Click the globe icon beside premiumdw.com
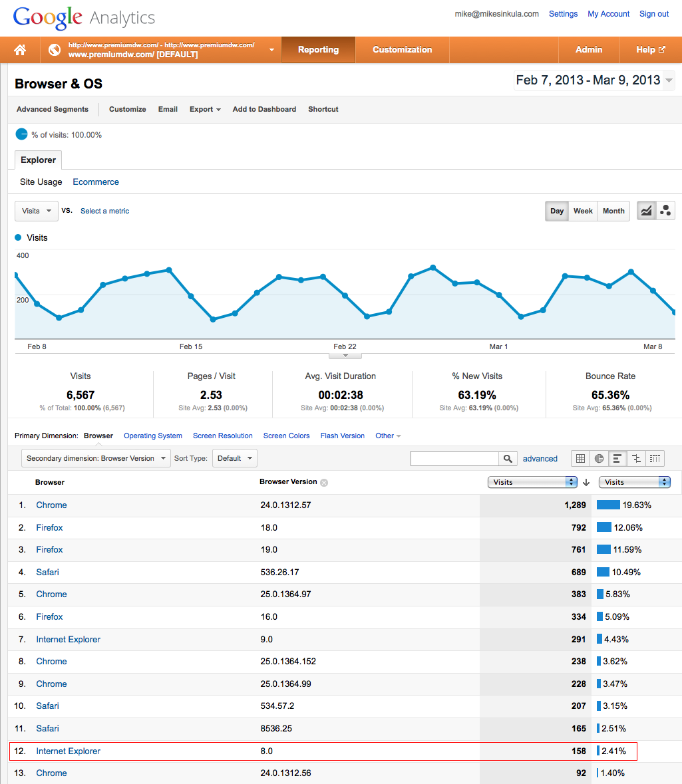682x784 pixels. [55, 49]
